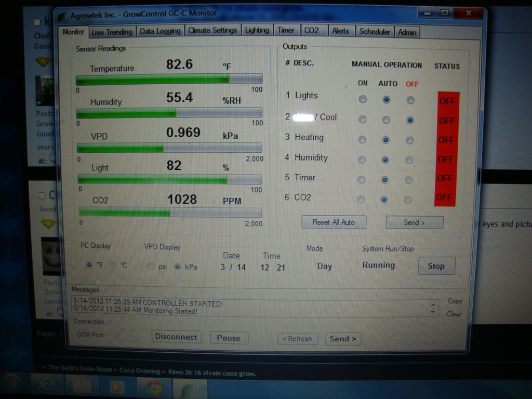Click the 'CONTROLLER STARTED!' message line
The width and height of the screenshot is (532, 399).
coord(148,302)
